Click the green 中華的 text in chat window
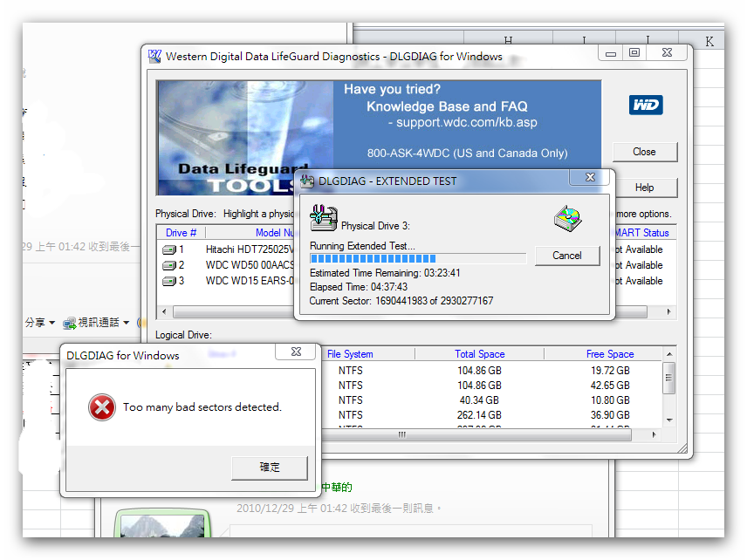This screenshot has width=747, height=560. pyautogui.click(x=337, y=487)
